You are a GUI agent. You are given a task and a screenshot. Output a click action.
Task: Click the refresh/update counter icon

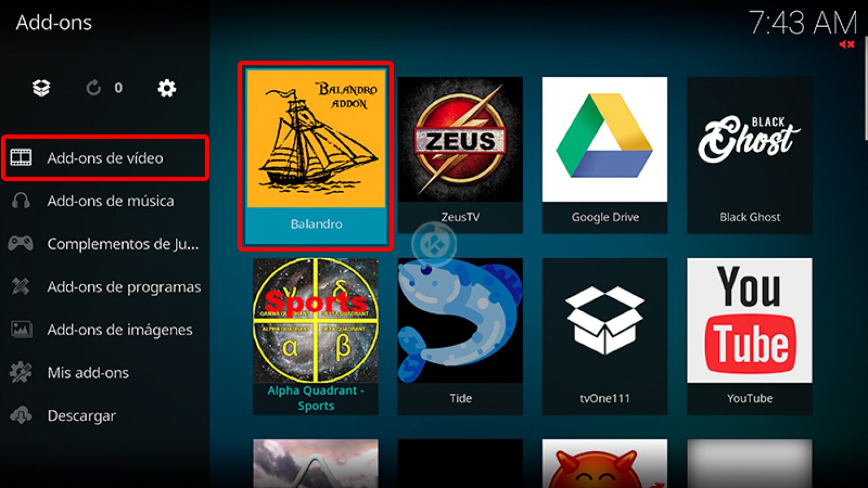point(93,88)
